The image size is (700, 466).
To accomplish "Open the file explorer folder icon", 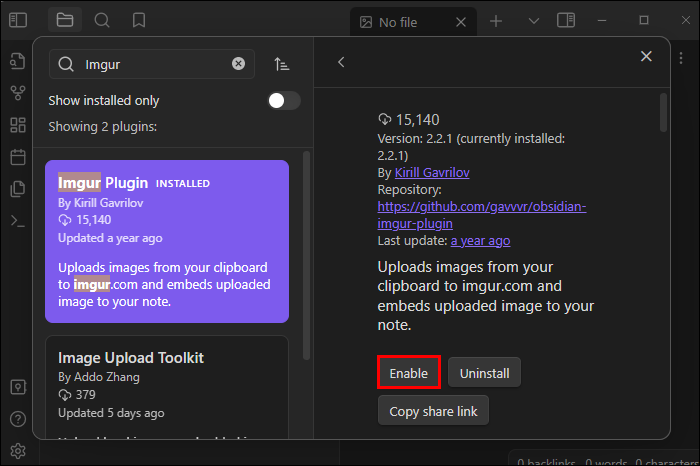I will point(65,20).
